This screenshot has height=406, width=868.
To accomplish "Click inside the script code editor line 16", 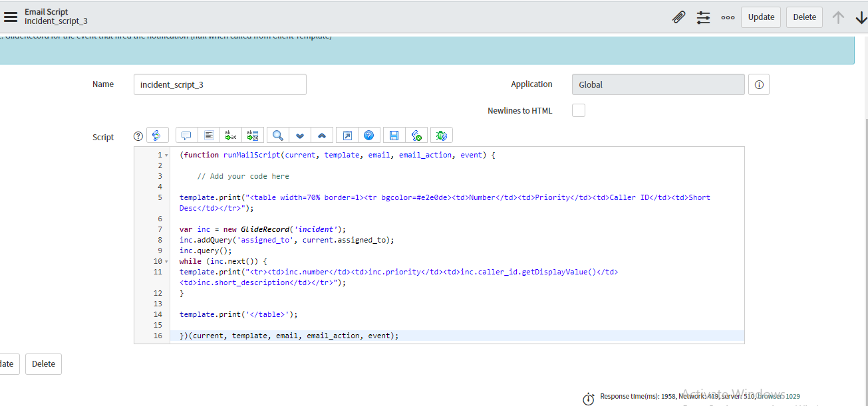I will pyautogui.click(x=457, y=336).
